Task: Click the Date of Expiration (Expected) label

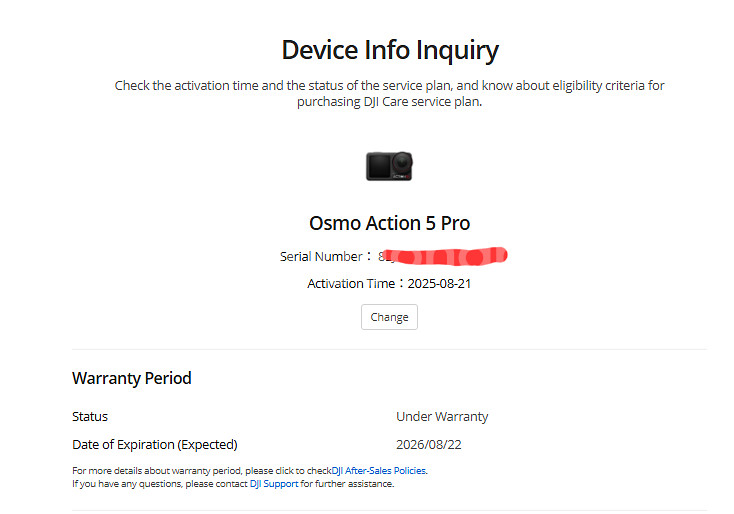Action: (155, 444)
